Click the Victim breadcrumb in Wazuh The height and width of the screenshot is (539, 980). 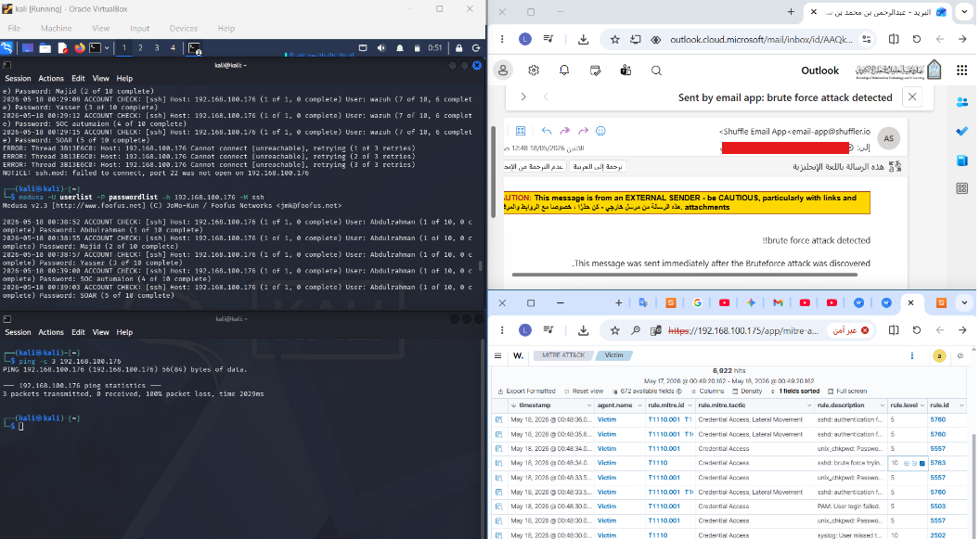coord(613,355)
